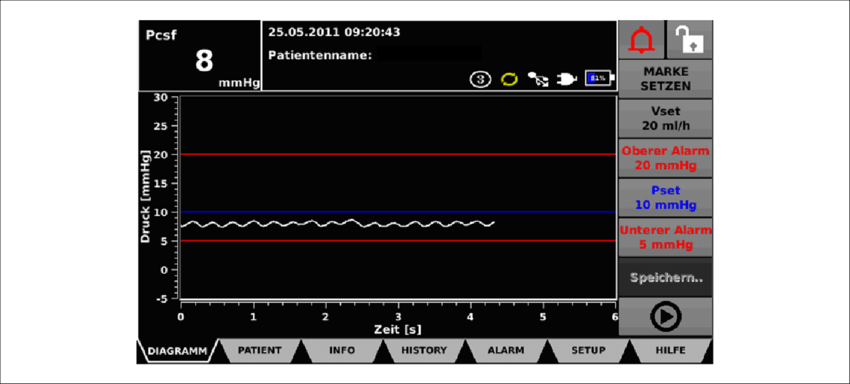Toggle the screen lock padlock icon
The height and width of the screenshot is (384, 850).
[x=689, y=40]
